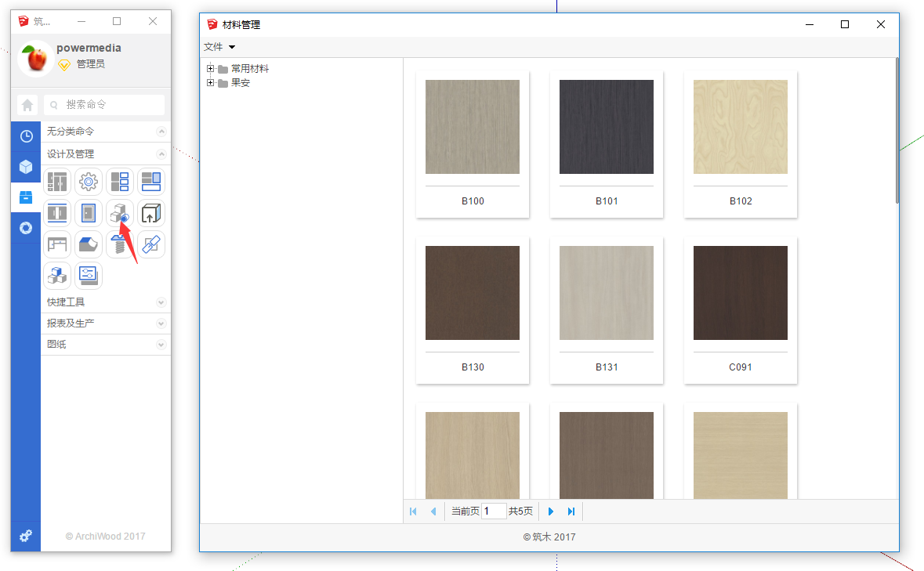Open the chain link tool icon
Screen dimensions: 924x571
click(151, 244)
